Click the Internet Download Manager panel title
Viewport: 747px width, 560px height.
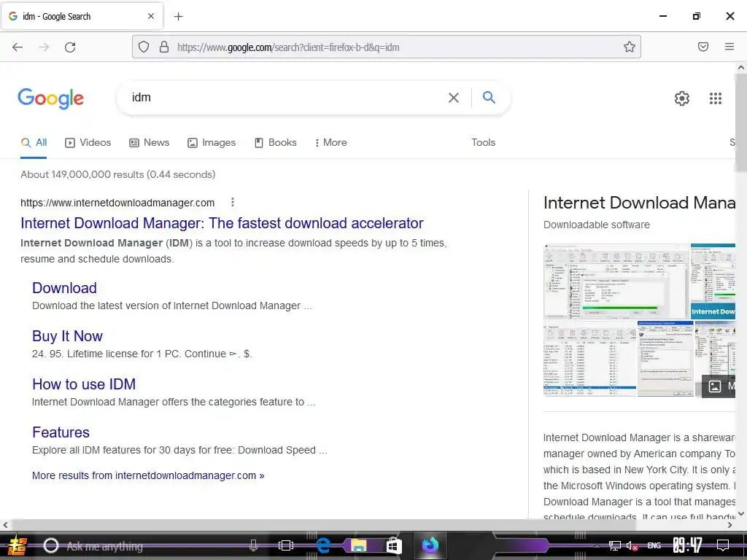(639, 203)
